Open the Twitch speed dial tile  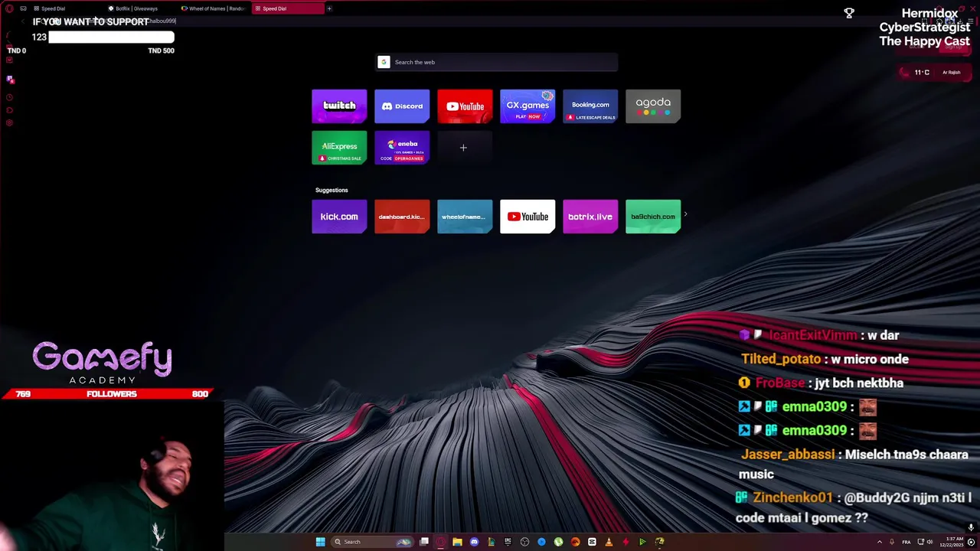coord(339,106)
